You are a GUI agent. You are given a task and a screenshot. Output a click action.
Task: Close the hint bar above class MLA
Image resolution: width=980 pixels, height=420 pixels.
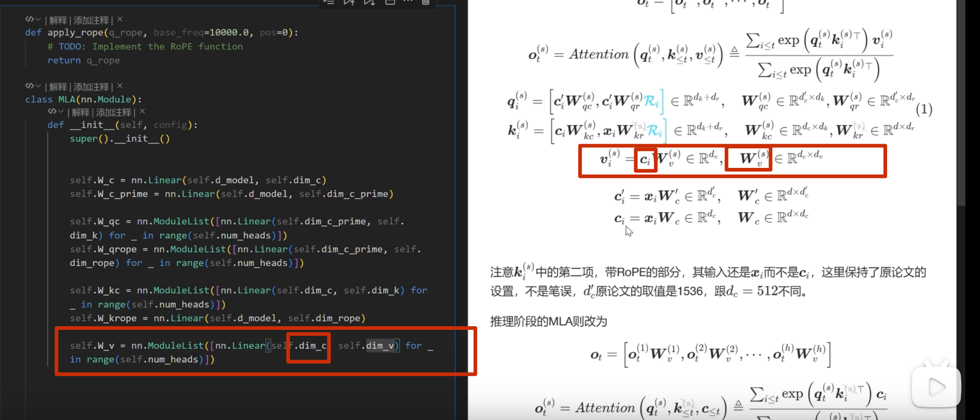tap(120, 86)
